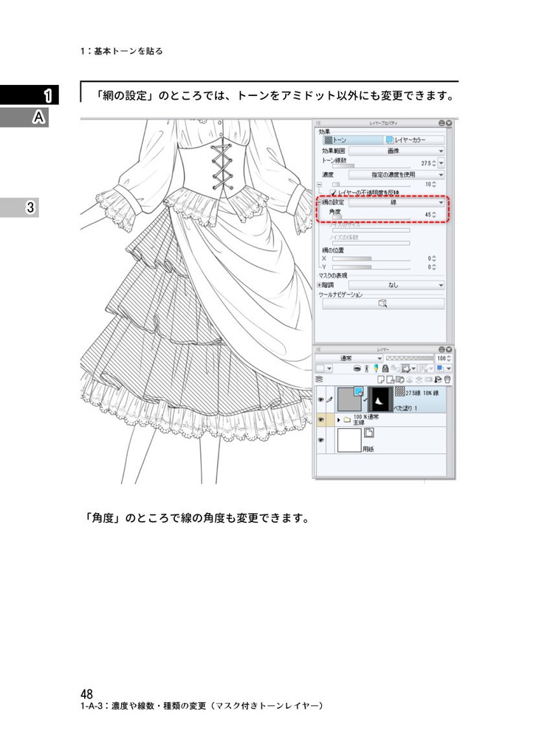The width and height of the screenshot is (539, 756).
Task: Click the density slider valued 10
Action: (x=371, y=184)
